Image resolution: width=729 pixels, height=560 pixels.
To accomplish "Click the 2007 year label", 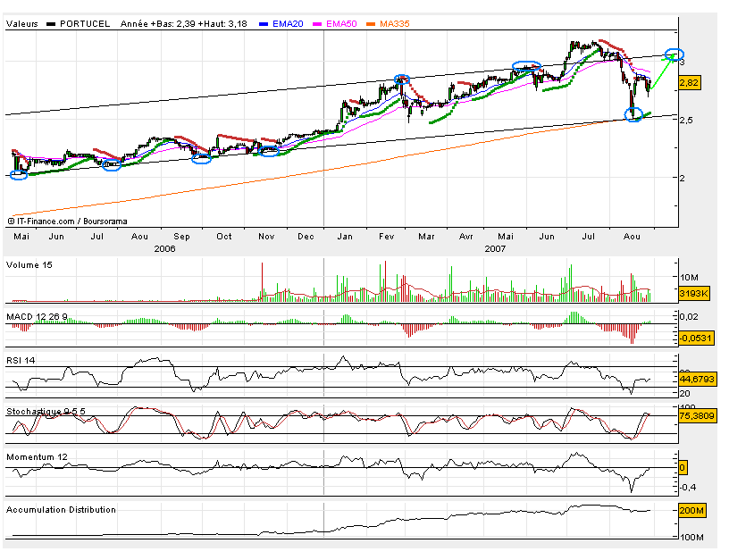I will (495, 248).
